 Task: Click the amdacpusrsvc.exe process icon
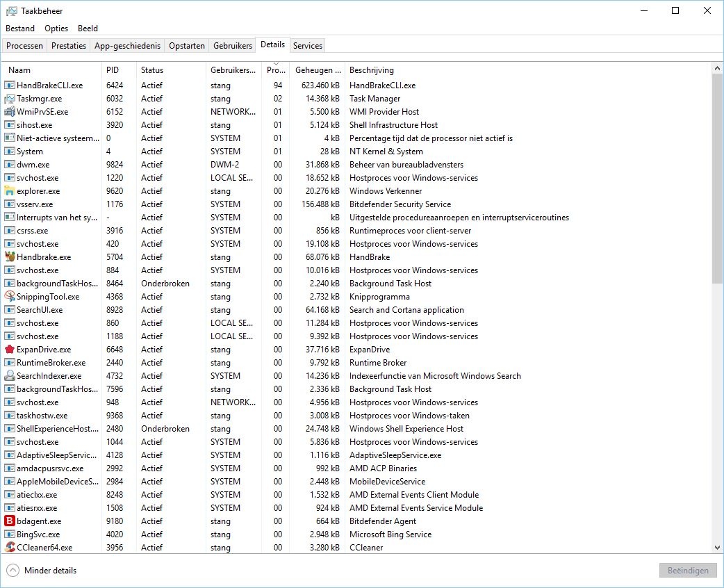[9, 468]
